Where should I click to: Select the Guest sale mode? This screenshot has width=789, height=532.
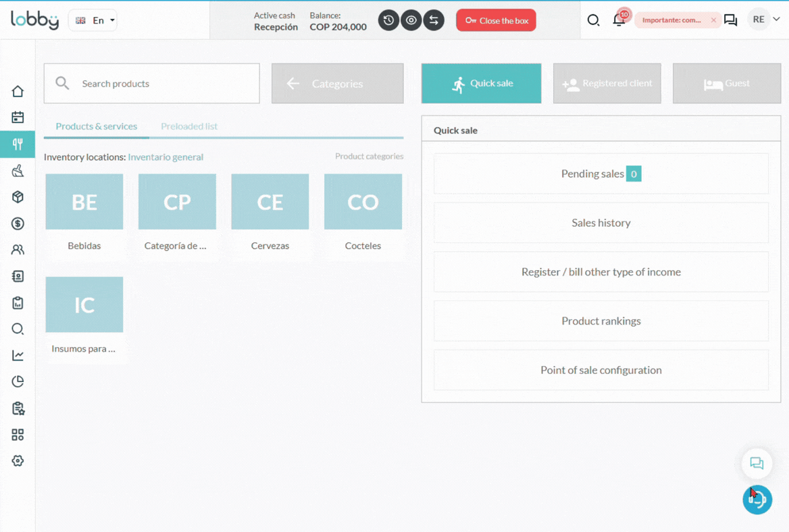(727, 84)
